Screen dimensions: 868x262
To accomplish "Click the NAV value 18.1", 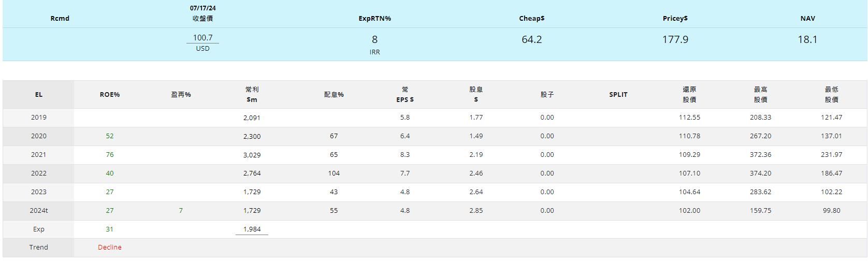I will coord(807,39).
